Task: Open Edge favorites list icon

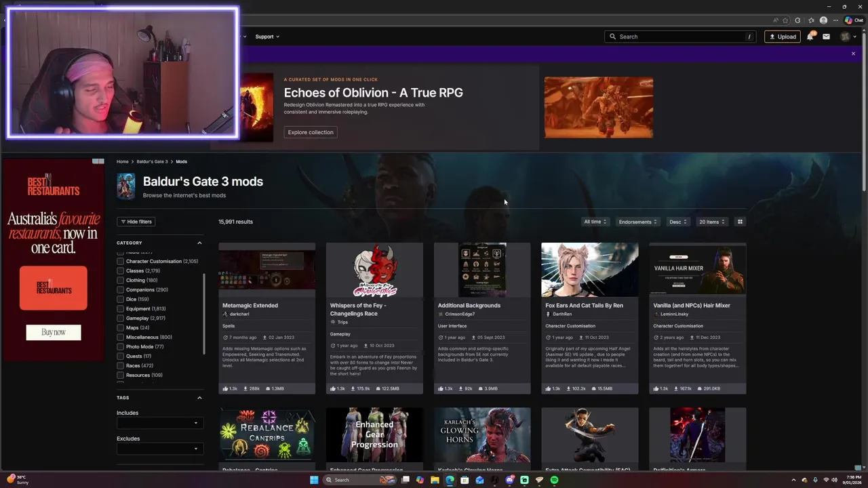Action: (x=810, y=20)
